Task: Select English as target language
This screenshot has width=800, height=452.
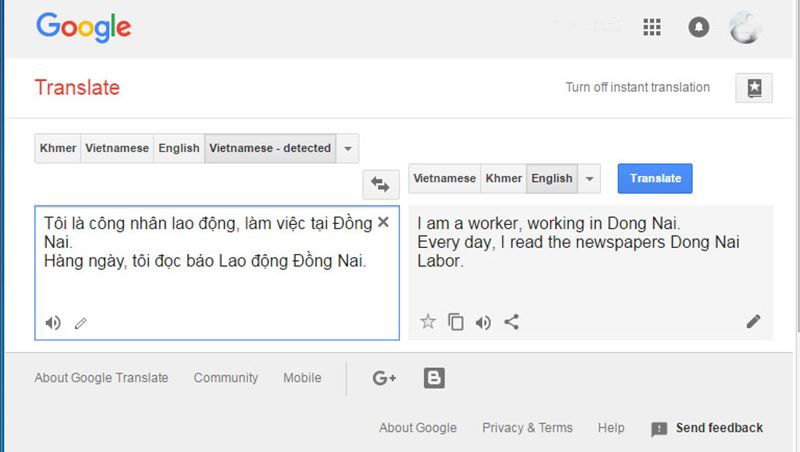Action: pos(552,179)
